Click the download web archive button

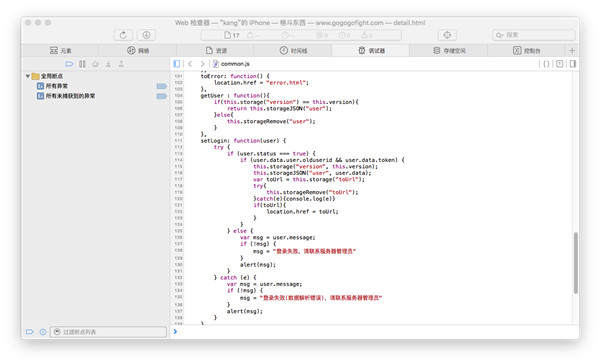147,35
